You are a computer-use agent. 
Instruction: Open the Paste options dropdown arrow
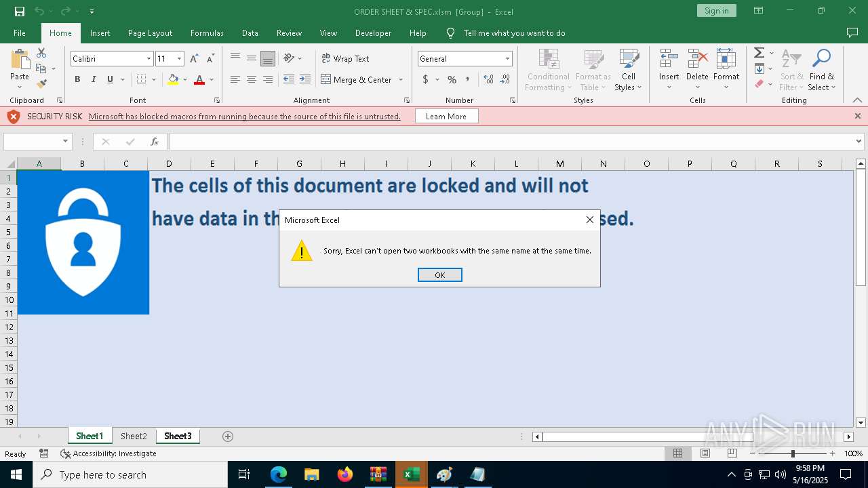pyautogui.click(x=20, y=87)
